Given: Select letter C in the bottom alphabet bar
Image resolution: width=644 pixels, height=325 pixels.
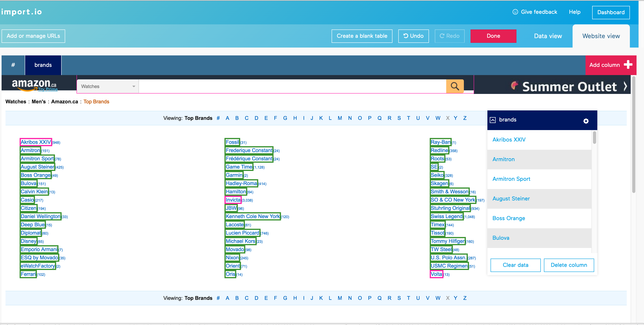Looking at the screenshot, I should click(246, 298).
